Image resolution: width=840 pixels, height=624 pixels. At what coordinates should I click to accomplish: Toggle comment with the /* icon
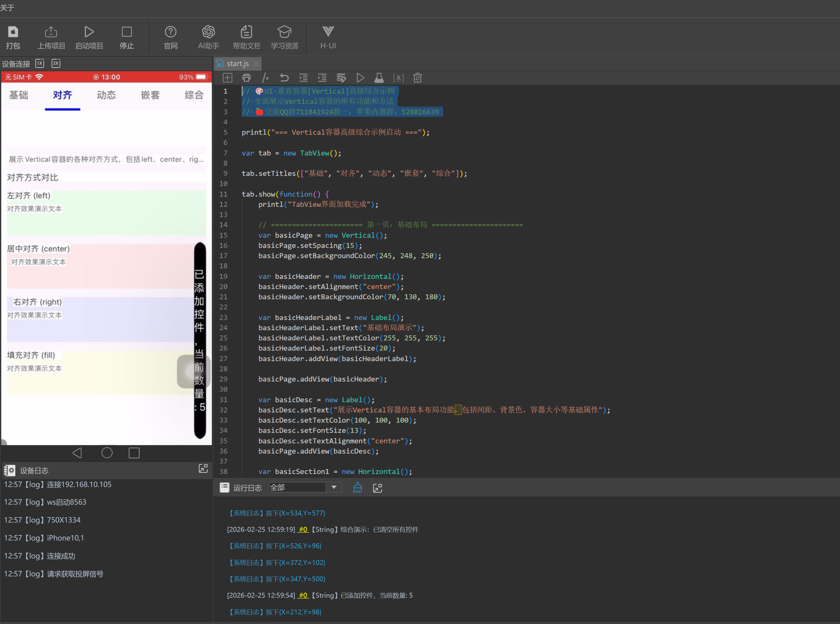(265, 78)
